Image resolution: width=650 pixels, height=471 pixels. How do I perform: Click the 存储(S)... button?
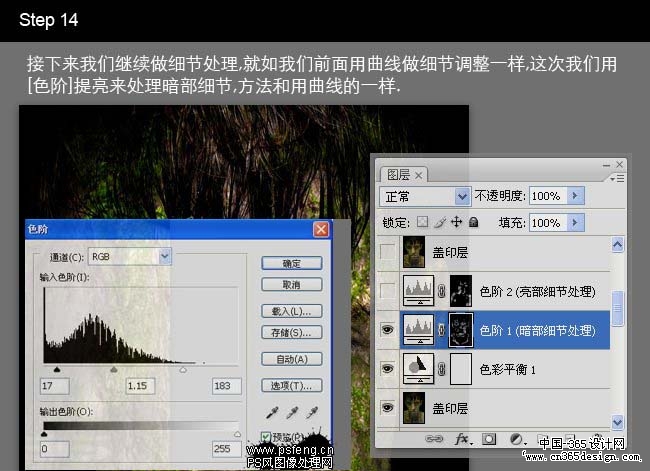(292, 332)
